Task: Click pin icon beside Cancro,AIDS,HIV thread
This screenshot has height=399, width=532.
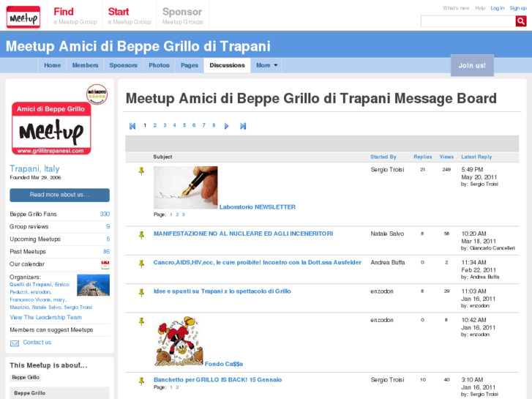Action: [x=141, y=264]
